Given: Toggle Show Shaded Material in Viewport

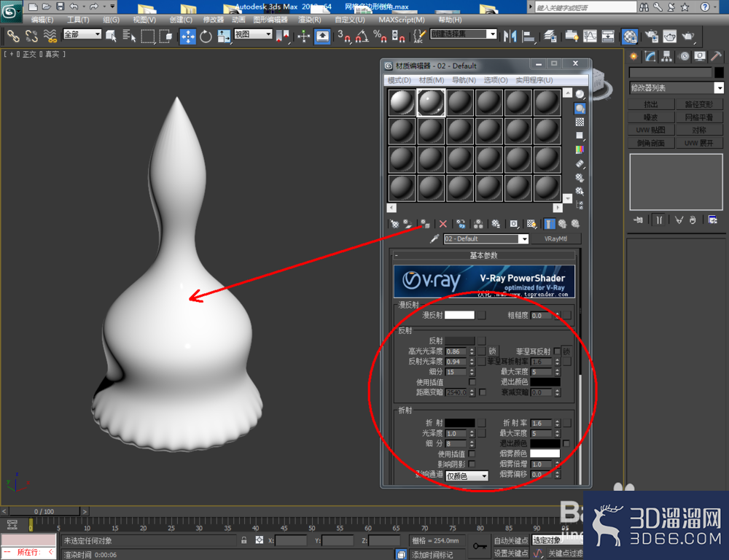Looking at the screenshot, I should 531,224.
